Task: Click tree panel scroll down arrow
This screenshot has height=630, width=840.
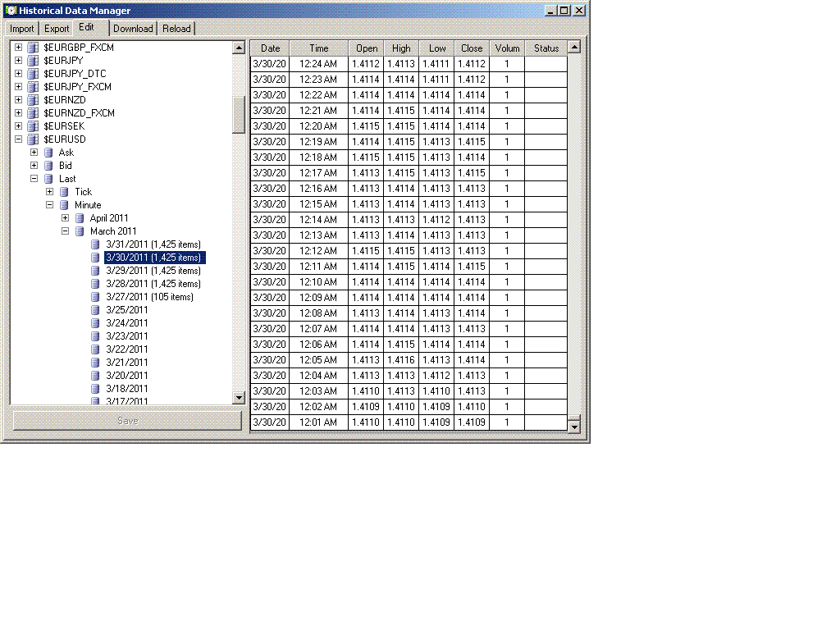Action: click(239, 398)
